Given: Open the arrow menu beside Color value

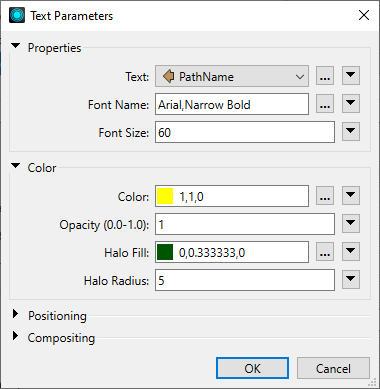Looking at the screenshot, I should coord(351,196).
